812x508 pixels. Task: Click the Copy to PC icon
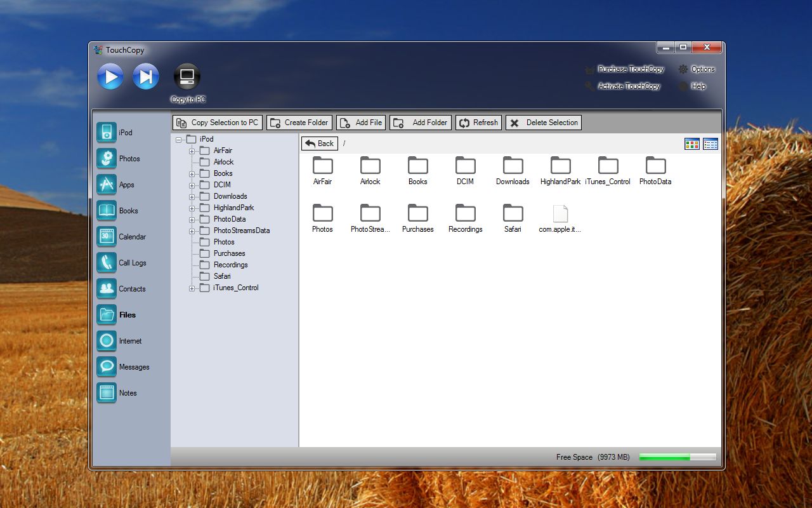(187, 77)
